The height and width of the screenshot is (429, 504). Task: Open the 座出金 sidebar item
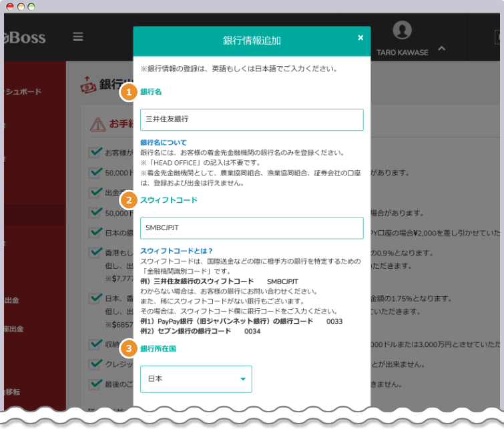click(x=13, y=329)
